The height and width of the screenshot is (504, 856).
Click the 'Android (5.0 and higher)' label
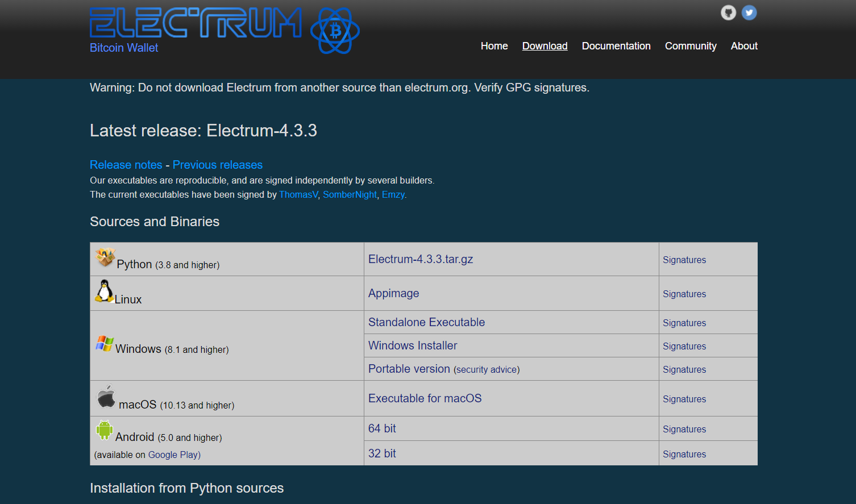(x=169, y=437)
